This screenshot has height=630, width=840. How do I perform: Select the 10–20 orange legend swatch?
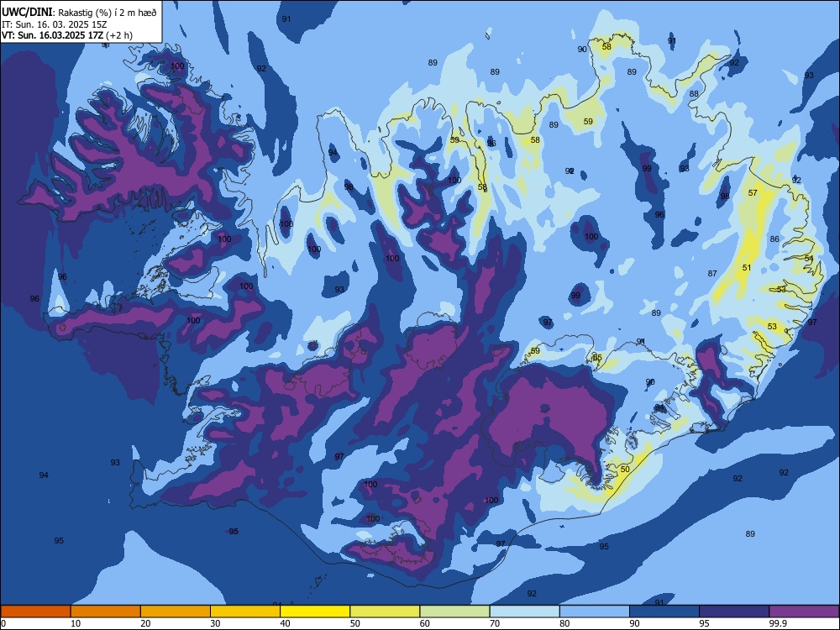pos(106,612)
